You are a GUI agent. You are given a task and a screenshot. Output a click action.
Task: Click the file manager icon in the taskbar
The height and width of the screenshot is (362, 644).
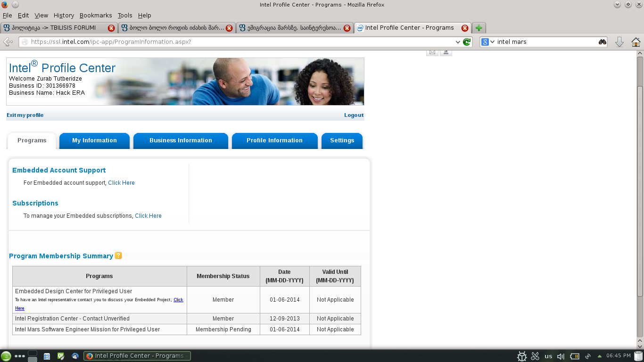pos(47,356)
